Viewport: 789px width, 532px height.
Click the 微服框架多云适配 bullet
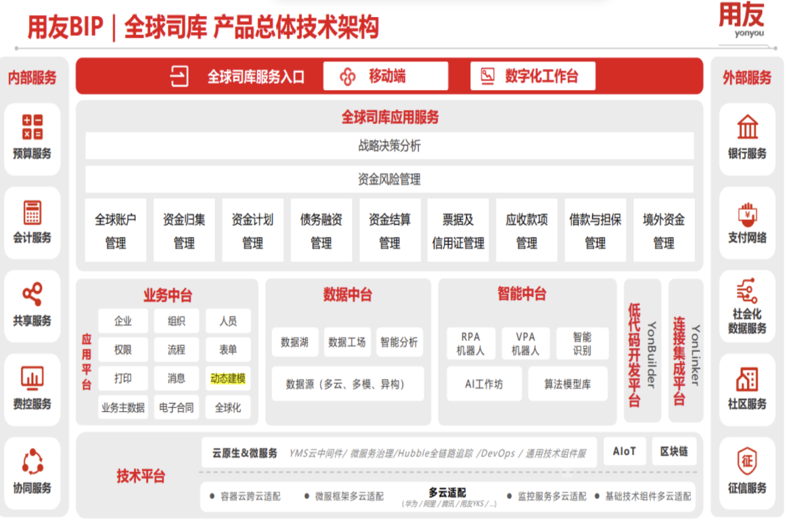coord(344,496)
